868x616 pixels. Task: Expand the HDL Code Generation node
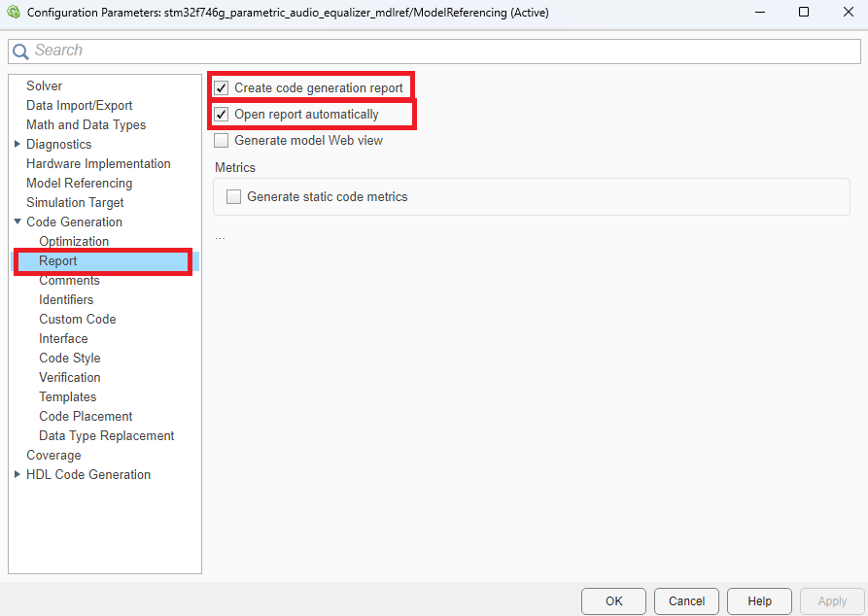(x=17, y=474)
